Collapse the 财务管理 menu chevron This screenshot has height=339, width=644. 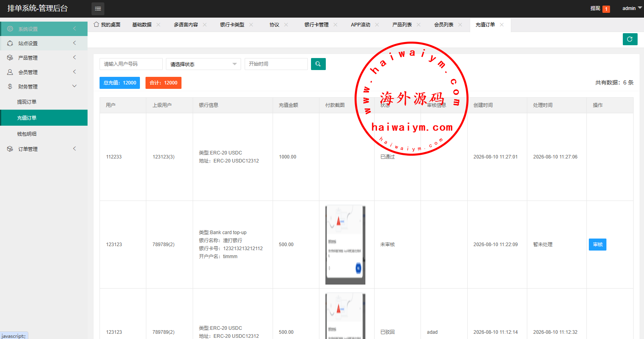[x=74, y=86]
